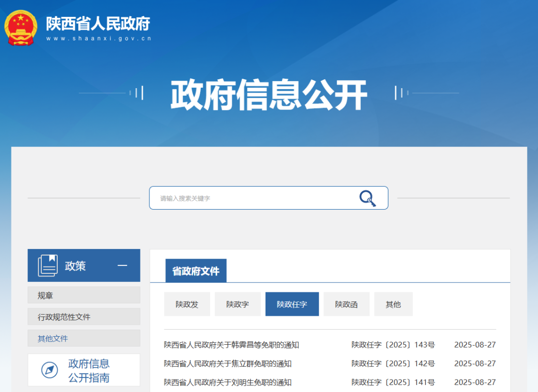Open notice about 刘明生免职
Screen dimensions: 538x392
[x=228, y=383]
